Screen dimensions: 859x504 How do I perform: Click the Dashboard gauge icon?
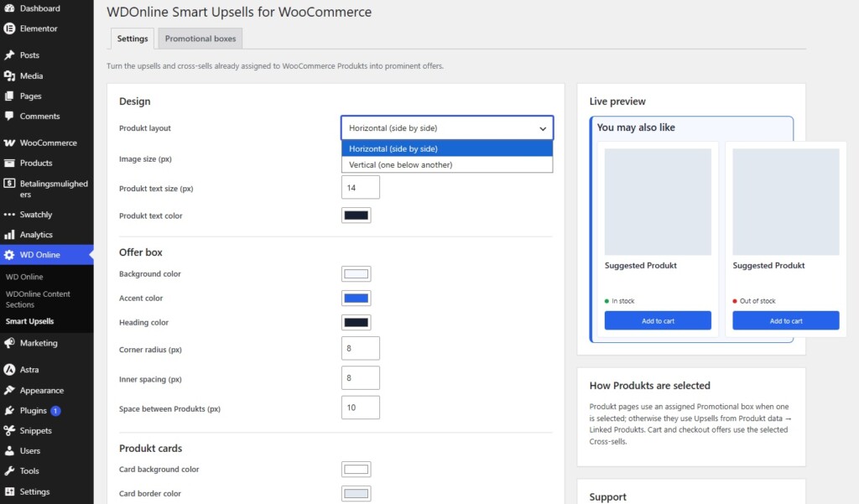[x=9, y=8]
